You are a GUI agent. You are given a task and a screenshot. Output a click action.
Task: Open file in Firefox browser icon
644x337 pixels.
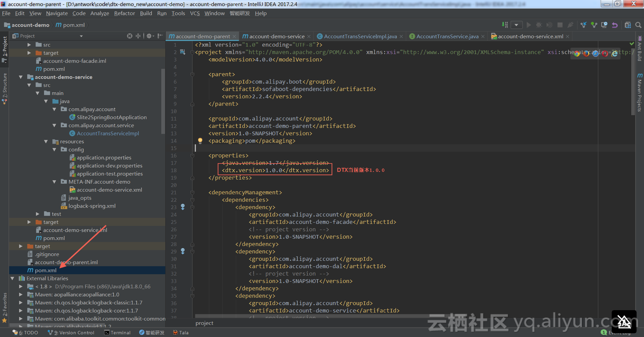click(x=586, y=54)
